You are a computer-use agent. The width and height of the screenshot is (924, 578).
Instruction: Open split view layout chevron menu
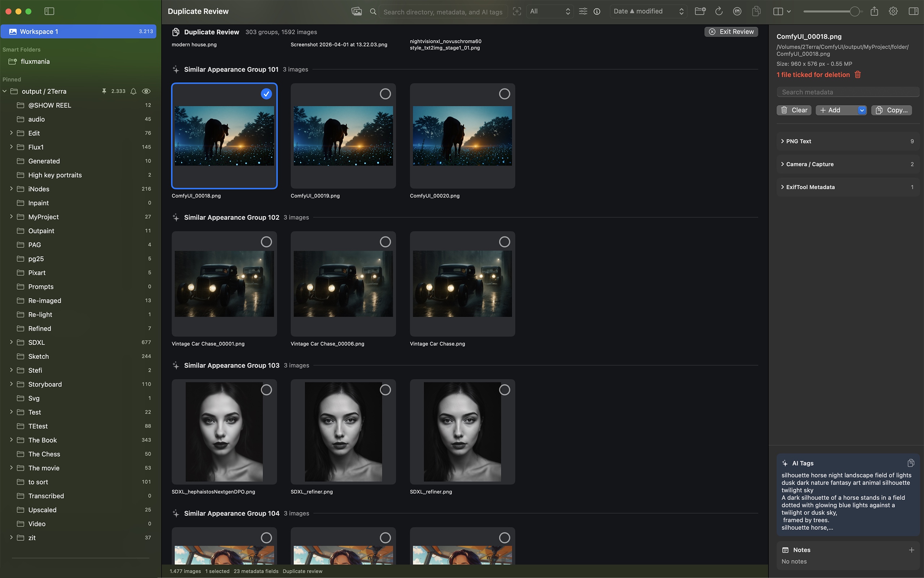[789, 12]
